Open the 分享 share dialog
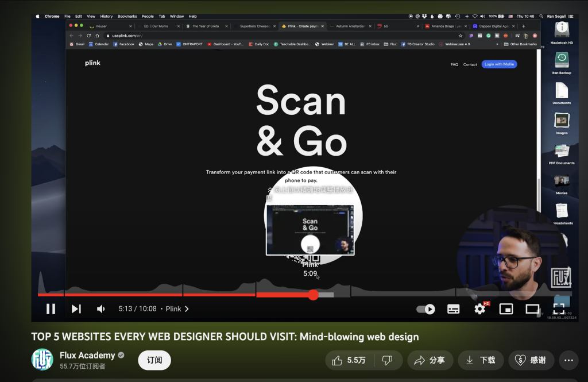 [430, 360]
